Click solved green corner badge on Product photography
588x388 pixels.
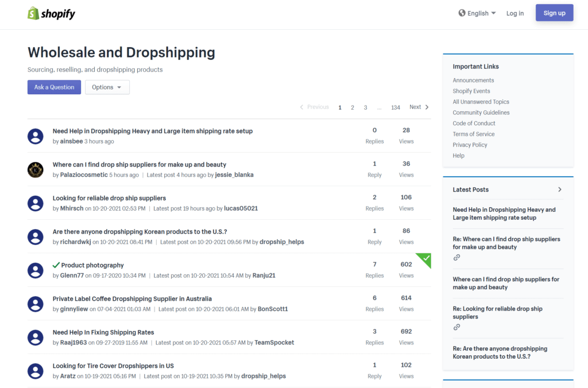425,258
